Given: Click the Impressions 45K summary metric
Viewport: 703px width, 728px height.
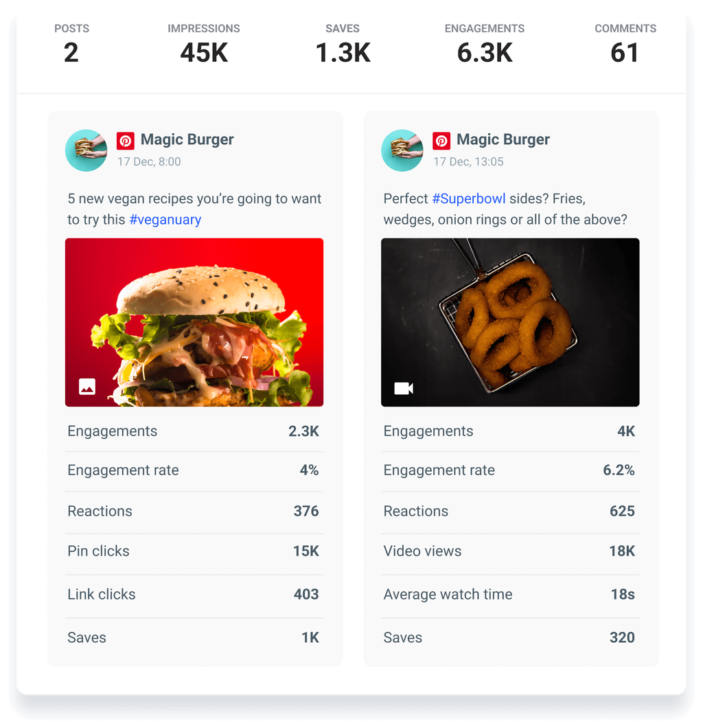Looking at the screenshot, I should click(204, 44).
